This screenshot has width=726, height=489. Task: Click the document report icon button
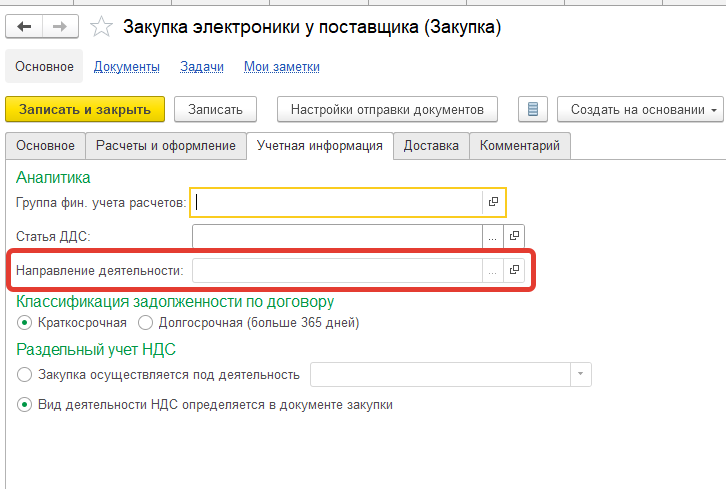[533, 109]
